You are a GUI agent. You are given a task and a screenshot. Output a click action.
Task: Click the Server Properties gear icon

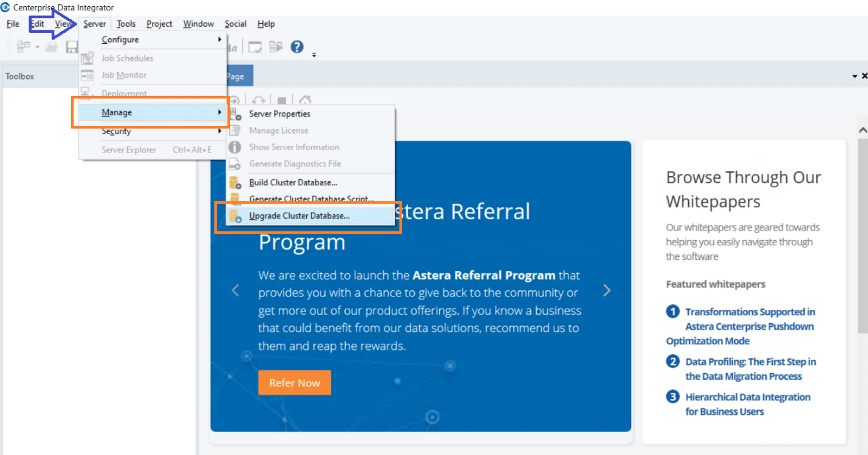click(x=235, y=114)
